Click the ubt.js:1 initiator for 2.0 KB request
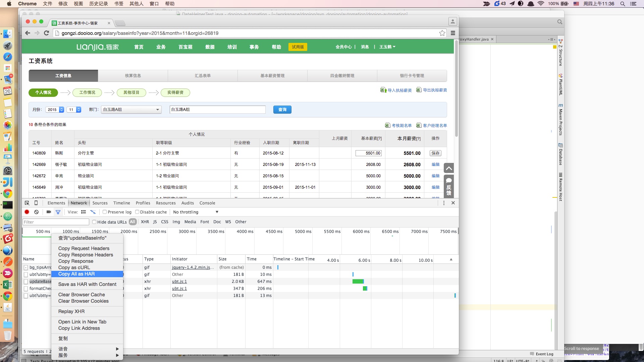 coord(179,282)
